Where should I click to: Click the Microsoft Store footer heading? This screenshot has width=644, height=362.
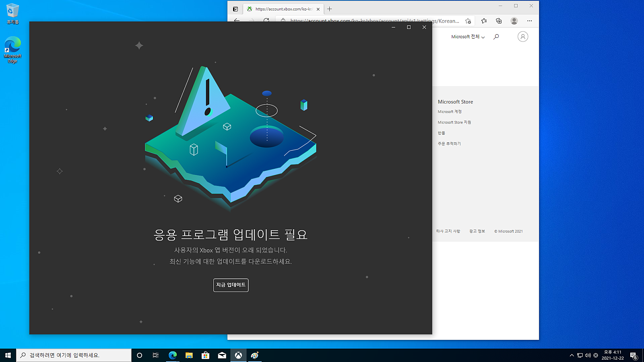point(455,102)
